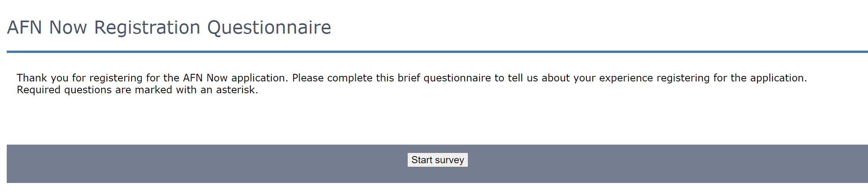Click the gray footer bar right of Start survey

[x=673, y=164]
